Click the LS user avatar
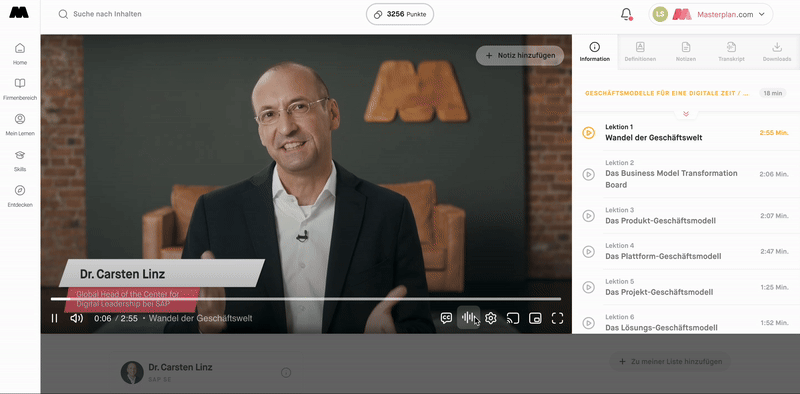 (x=660, y=14)
